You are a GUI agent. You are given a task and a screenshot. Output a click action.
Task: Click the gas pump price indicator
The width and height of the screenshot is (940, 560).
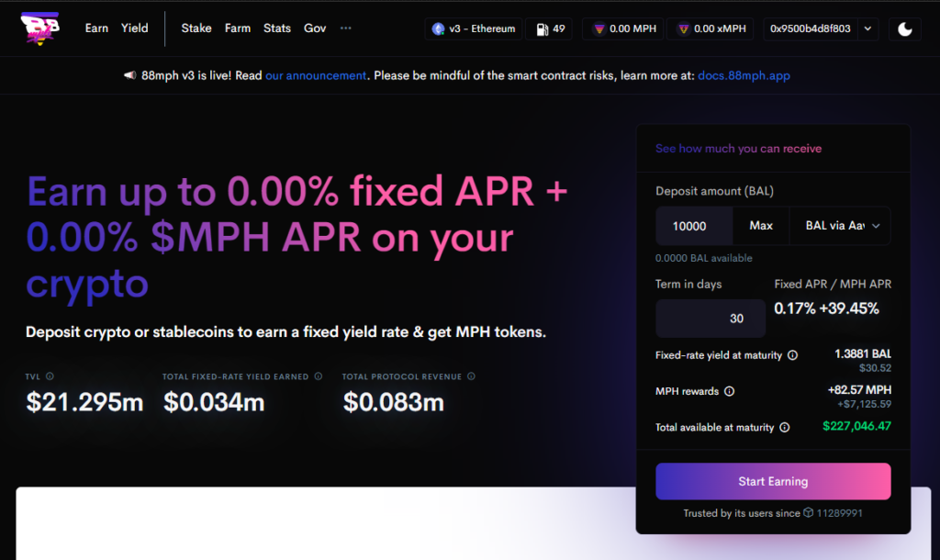550,28
